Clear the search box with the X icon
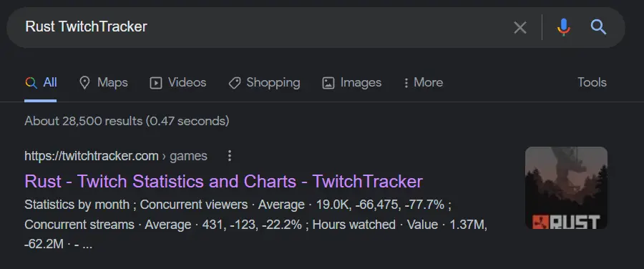Viewport: 644px width, 269px height. click(x=520, y=27)
